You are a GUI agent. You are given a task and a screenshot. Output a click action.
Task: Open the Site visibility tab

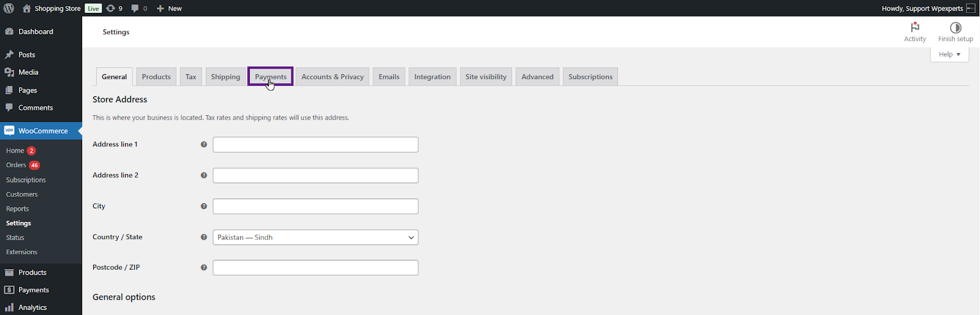(x=486, y=77)
